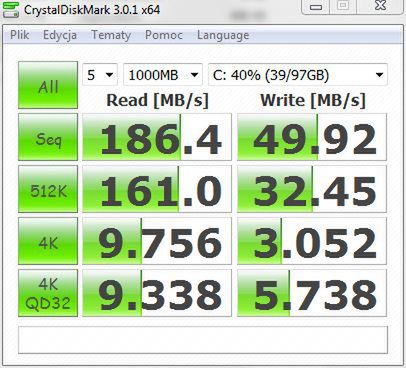Open the Pomoc menu
The height and width of the screenshot is (368, 406).
point(164,35)
